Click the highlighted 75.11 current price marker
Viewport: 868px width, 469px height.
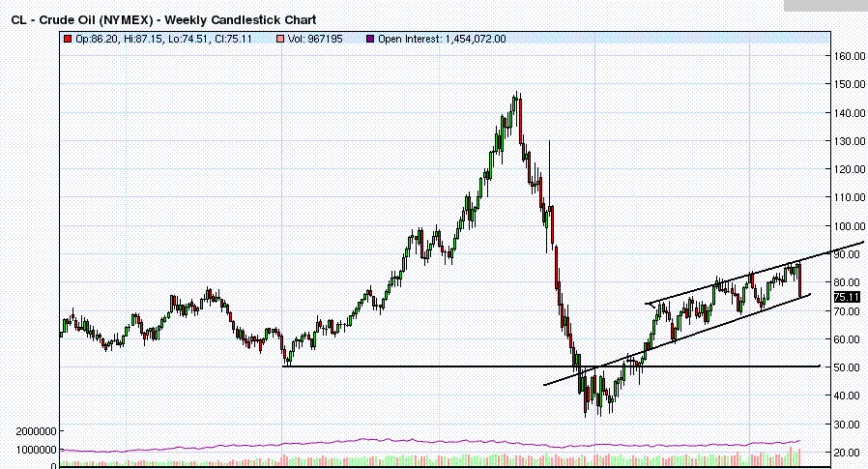[847, 297]
